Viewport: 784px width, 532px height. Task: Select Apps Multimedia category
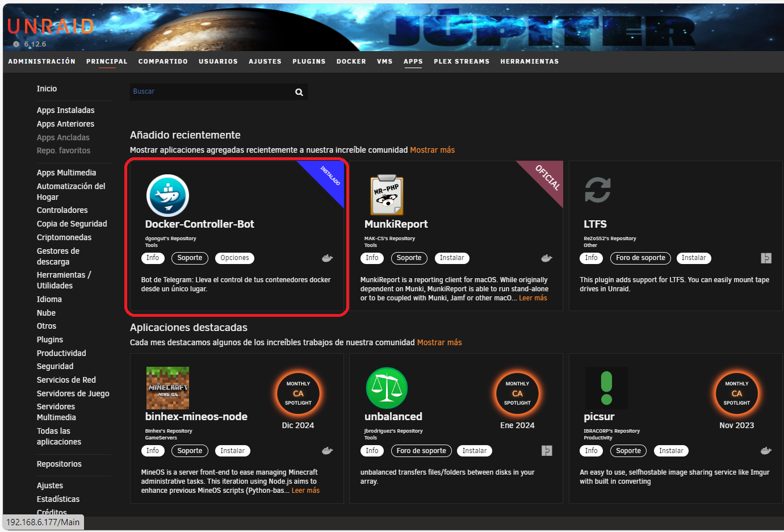pyautogui.click(x=66, y=173)
